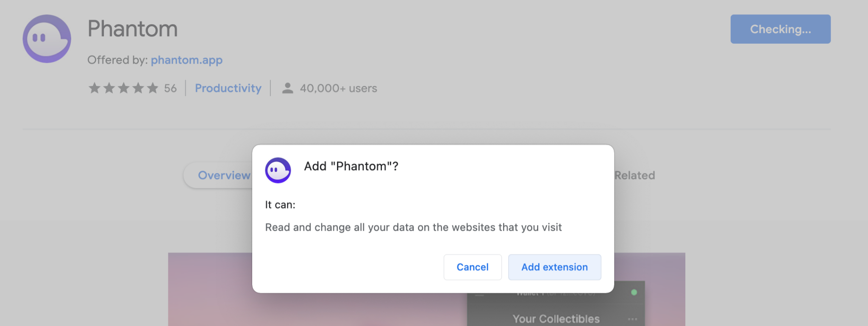Click the Phantom ghost icon in dialog

pyautogui.click(x=278, y=170)
